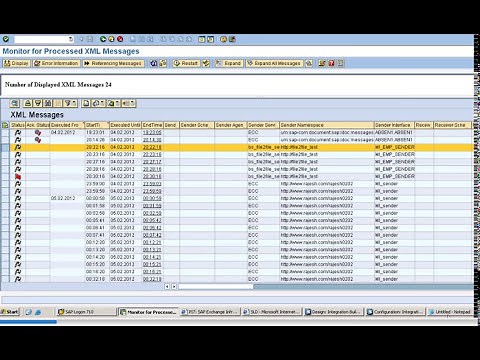Click the red Cancel icon
This screenshot has width=480, height=360.
coord(120,39)
